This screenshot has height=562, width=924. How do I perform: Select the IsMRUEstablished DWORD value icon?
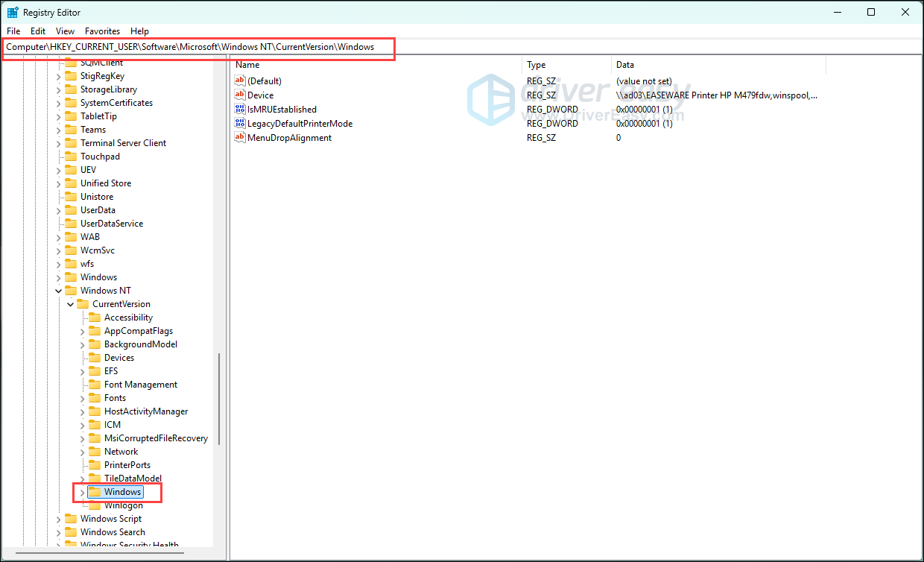click(x=240, y=109)
